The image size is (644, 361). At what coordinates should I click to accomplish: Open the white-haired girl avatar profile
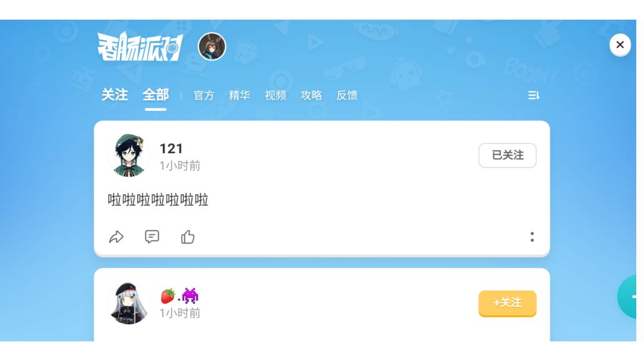pyautogui.click(x=129, y=303)
